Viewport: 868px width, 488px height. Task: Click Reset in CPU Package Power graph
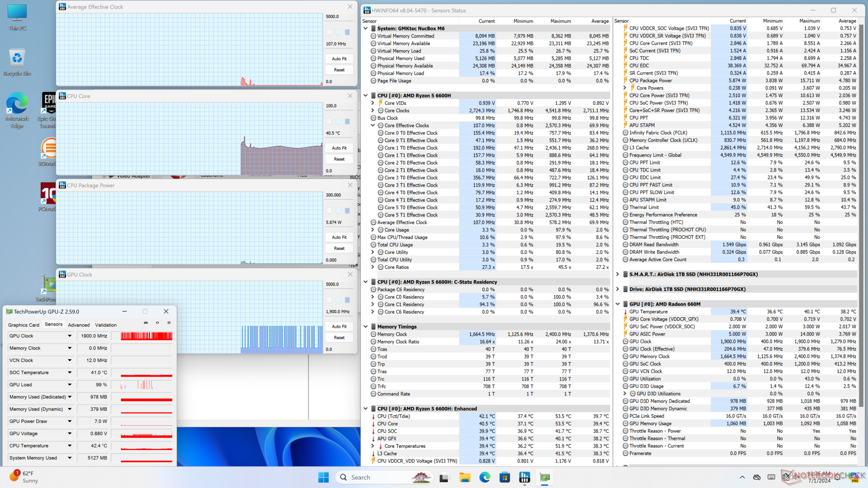pos(339,248)
